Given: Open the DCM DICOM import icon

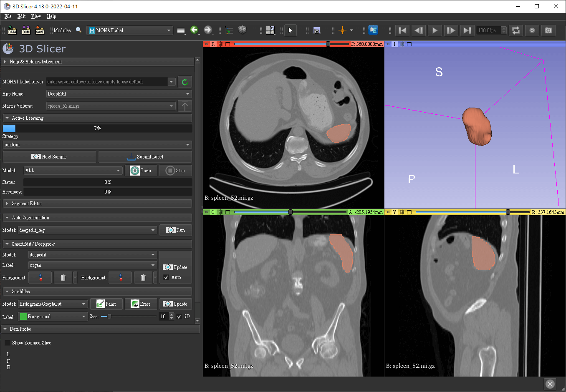Looking at the screenshot, I should coord(26,30).
